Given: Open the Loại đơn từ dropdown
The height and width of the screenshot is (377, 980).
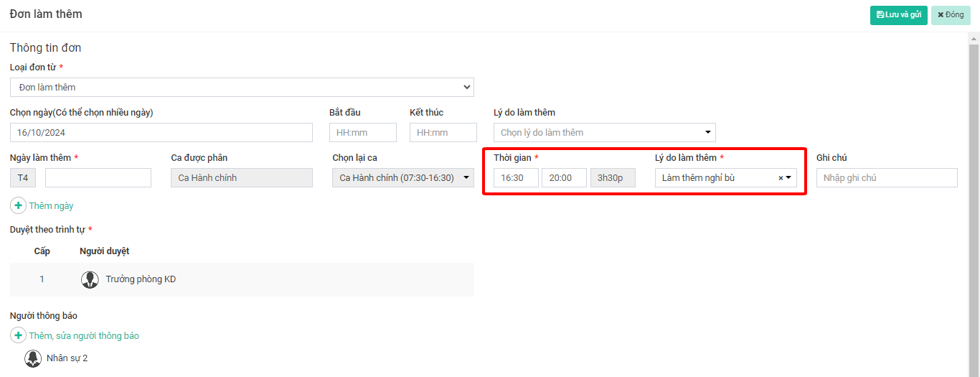Looking at the screenshot, I should pos(242,87).
